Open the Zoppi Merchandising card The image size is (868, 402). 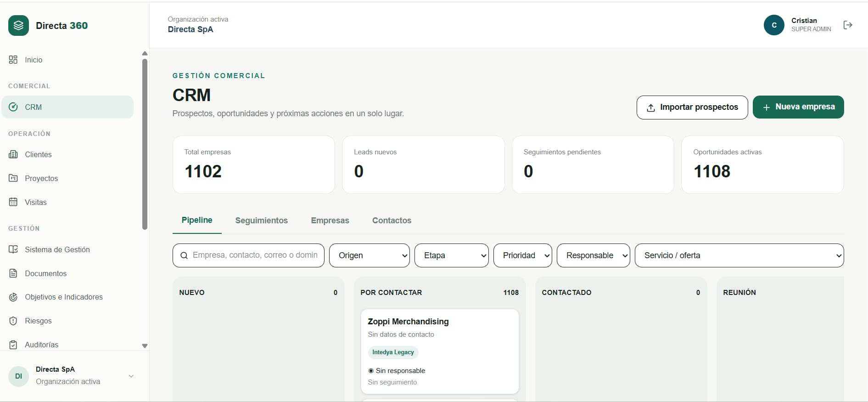(x=440, y=351)
